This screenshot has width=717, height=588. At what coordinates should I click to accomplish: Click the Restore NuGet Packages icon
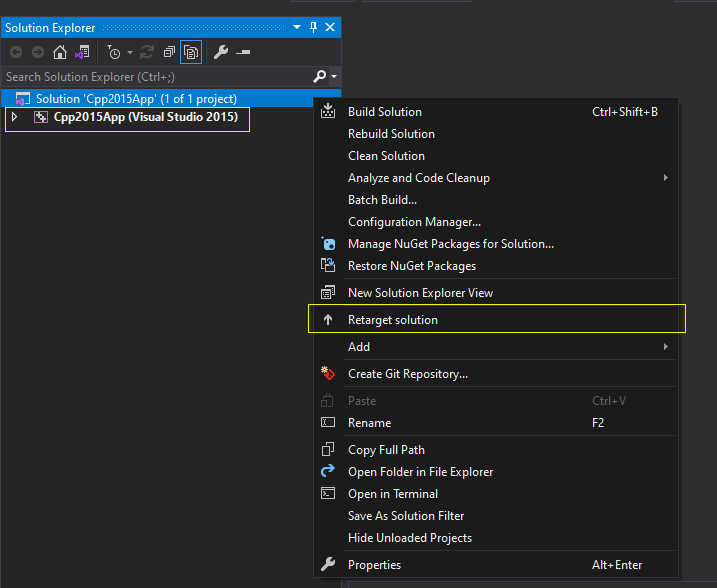point(328,265)
